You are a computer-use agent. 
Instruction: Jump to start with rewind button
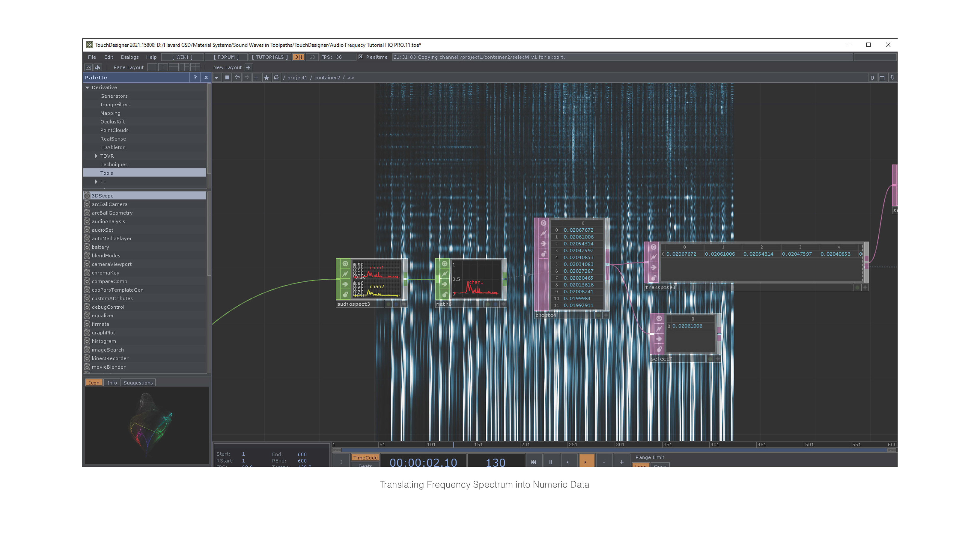pyautogui.click(x=533, y=462)
